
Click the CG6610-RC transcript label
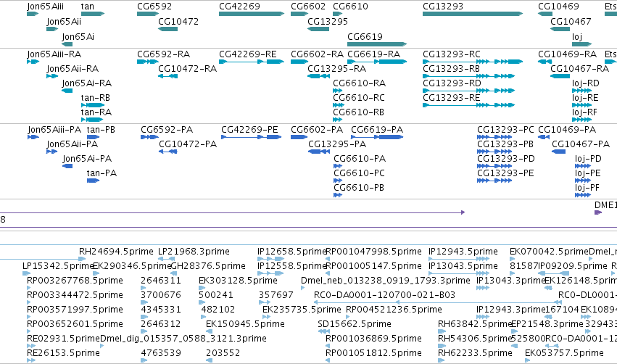[358, 98]
